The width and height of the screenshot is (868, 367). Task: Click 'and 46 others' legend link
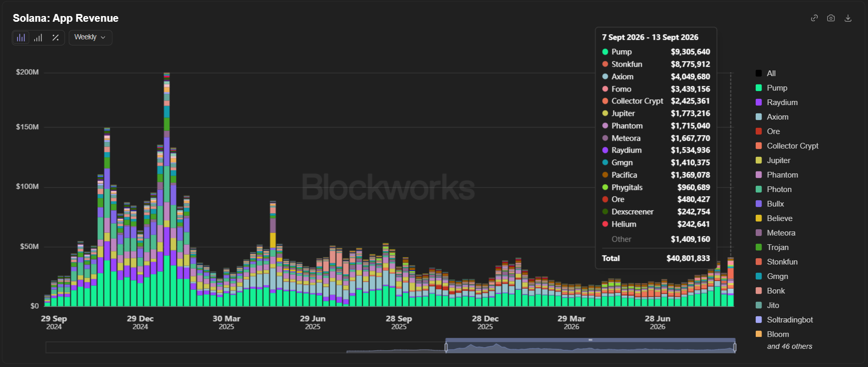789,347
